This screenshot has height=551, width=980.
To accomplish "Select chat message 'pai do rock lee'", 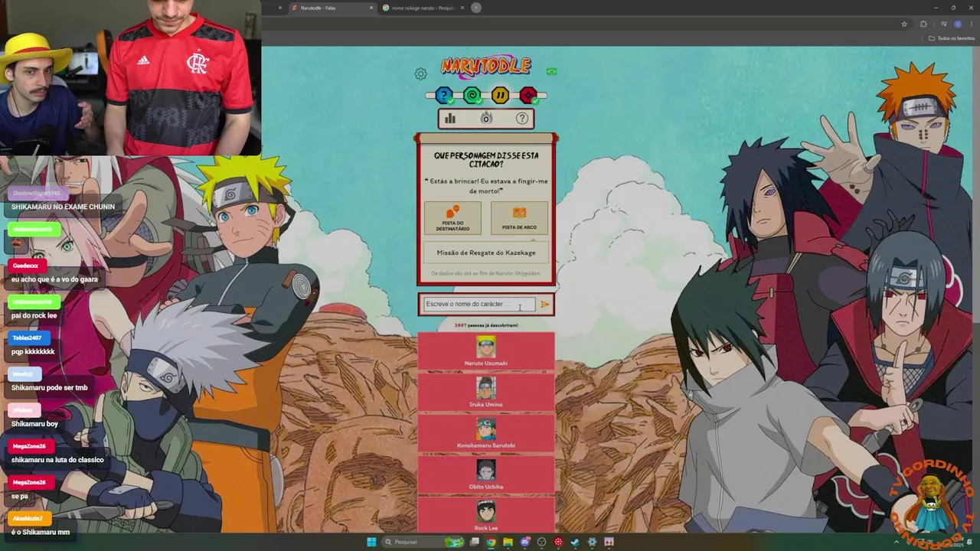I will pos(34,315).
